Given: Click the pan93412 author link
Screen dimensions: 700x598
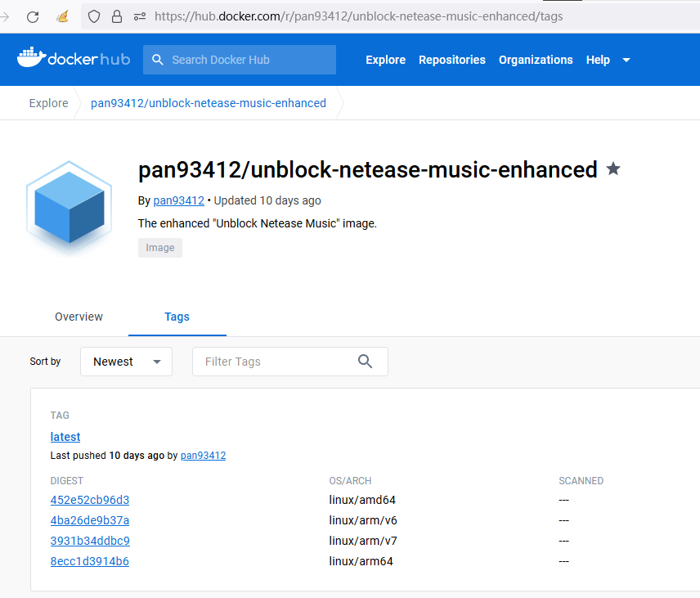Looking at the screenshot, I should click(x=178, y=200).
